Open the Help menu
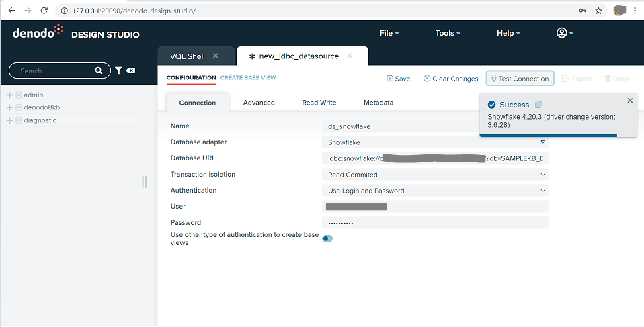Image resolution: width=644 pixels, height=327 pixels. [508, 33]
